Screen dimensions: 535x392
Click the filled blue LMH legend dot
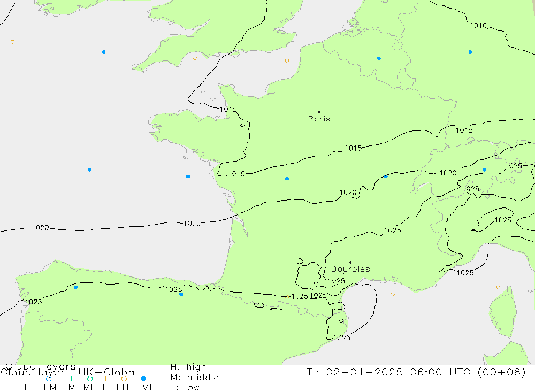click(143, 379)
